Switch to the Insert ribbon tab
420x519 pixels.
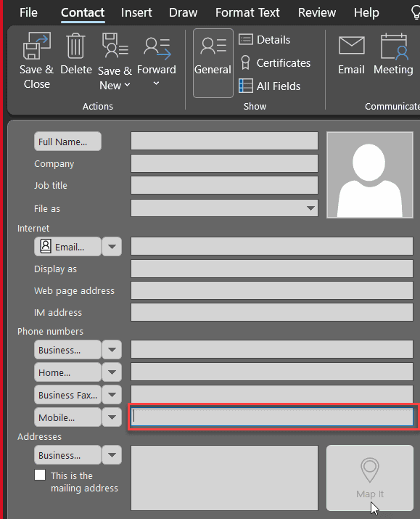[136, 12]
